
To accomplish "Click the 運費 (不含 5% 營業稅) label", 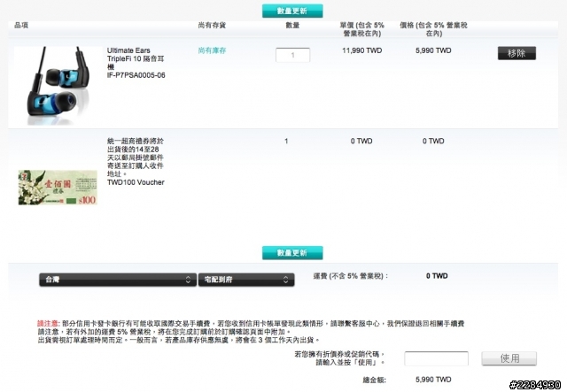I will click(x=351, y=276).
